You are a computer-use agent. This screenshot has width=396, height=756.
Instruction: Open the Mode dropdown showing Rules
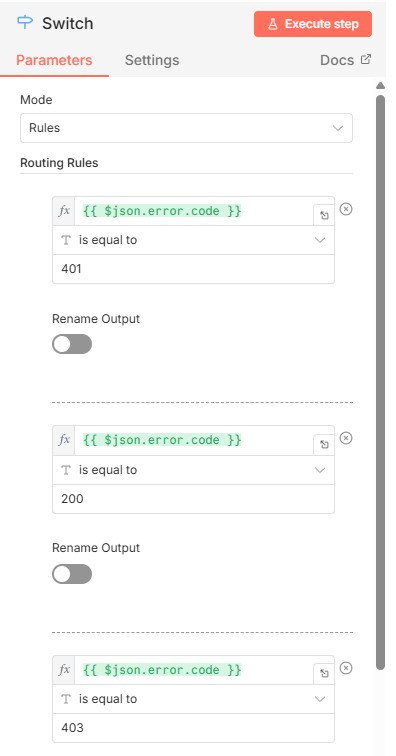pos(186,128)
